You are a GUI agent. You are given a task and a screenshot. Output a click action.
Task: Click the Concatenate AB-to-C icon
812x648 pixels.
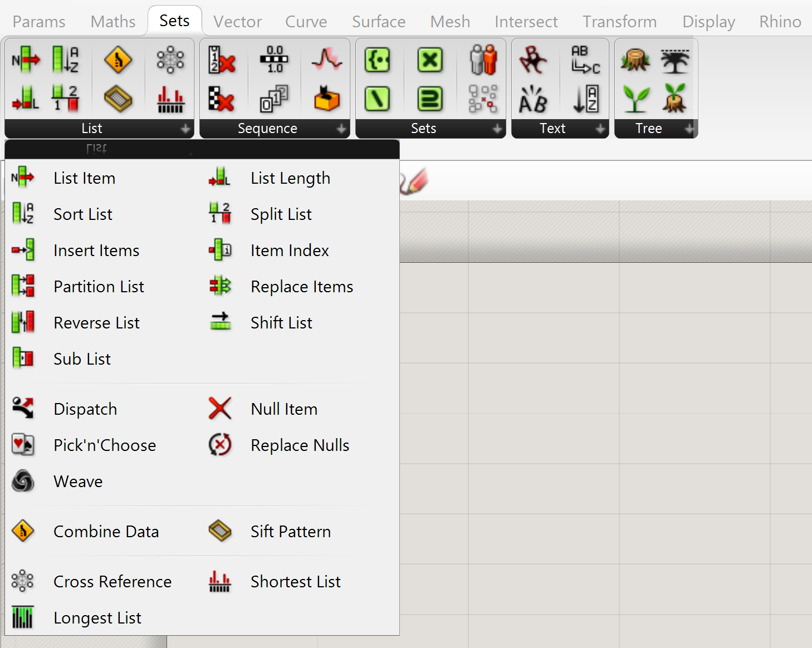point(584,60)
